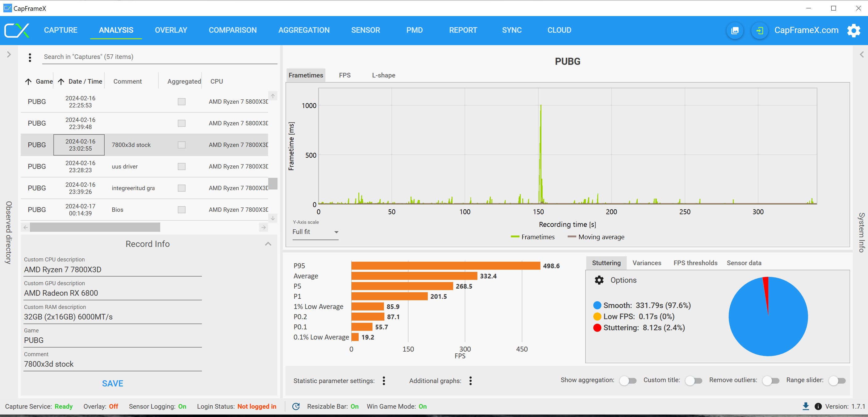This screenshot has height=417, width=868.
Task: Click the capture list scroll-up arrow
Action: 273,96
